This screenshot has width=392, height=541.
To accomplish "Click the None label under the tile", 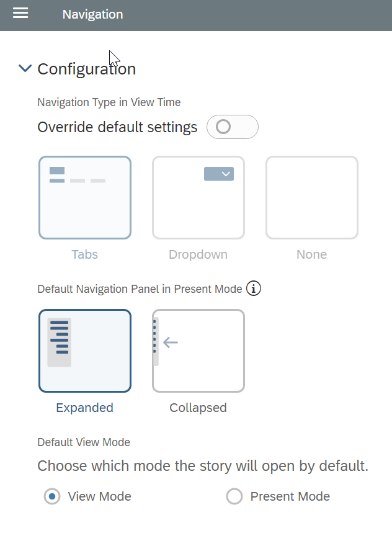I will tap(312, 254).
